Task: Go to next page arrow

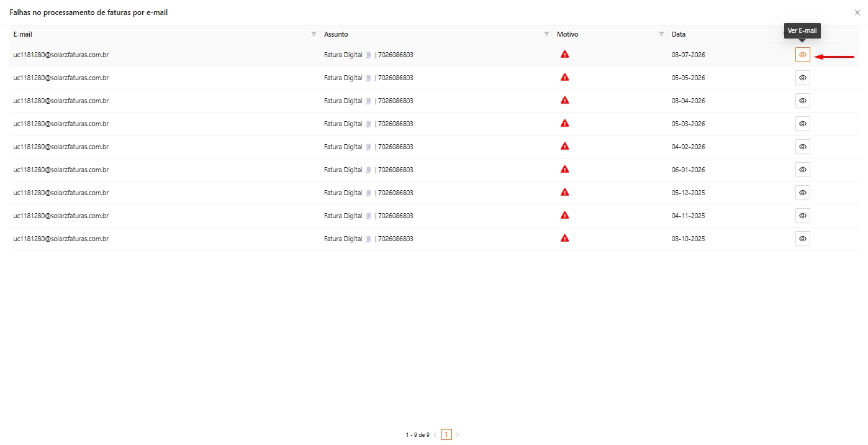Action: [x=458, y=434]
